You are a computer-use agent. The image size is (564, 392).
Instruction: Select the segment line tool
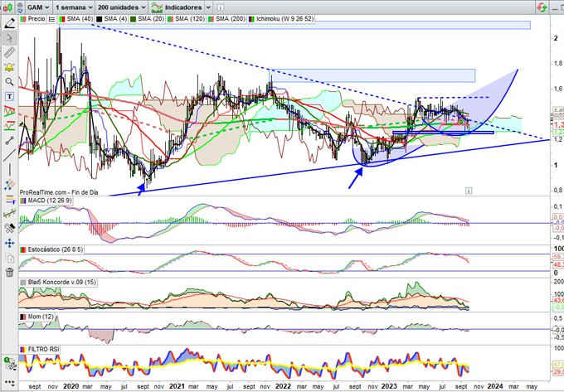pos(10,141)
